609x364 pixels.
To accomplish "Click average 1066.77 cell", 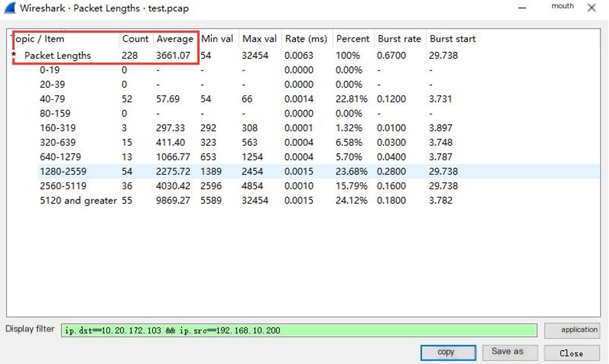I will [174, 157].
